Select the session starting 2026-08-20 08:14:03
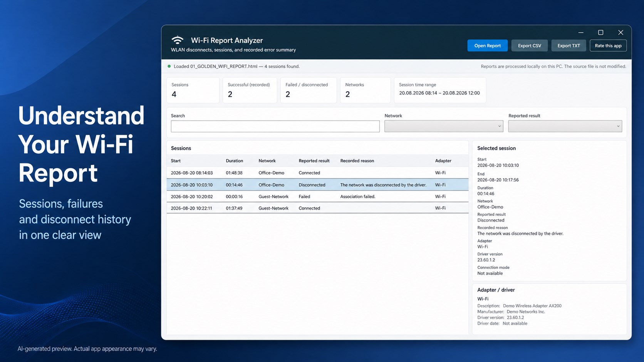 click(x=317, y=173)
